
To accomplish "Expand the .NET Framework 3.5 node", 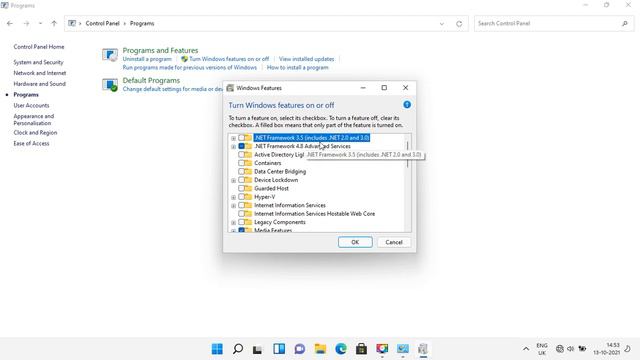I will (x=233, y=138).
